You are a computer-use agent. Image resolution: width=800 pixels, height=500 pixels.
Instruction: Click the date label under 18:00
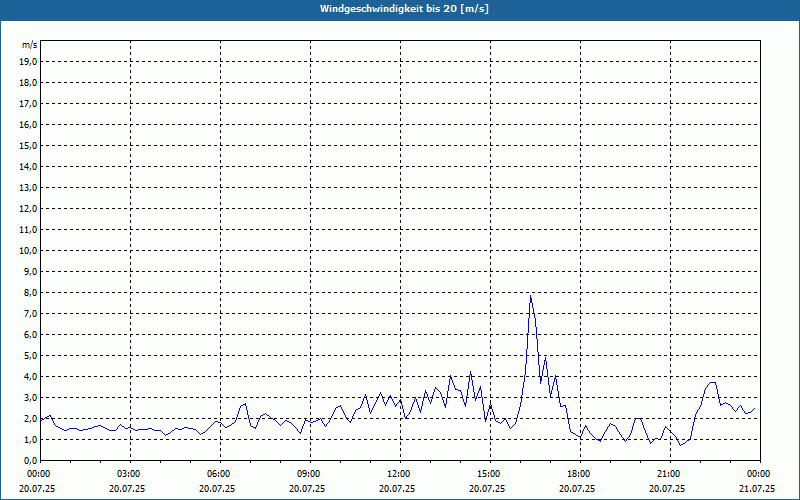(x=577, y=488)
